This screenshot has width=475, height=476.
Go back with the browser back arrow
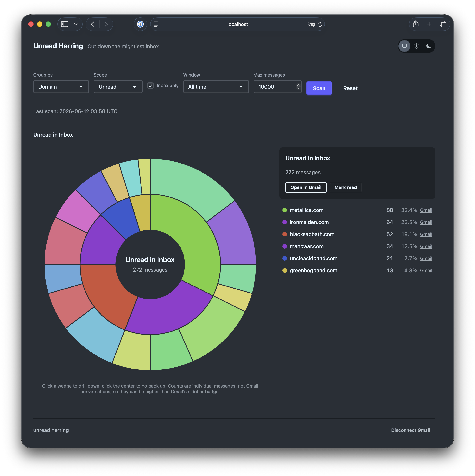pos(93,24)
